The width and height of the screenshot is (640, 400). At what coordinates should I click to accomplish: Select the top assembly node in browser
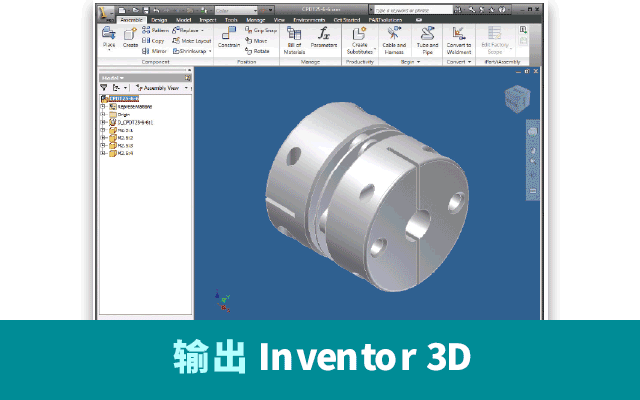click(x=124, y=99)
